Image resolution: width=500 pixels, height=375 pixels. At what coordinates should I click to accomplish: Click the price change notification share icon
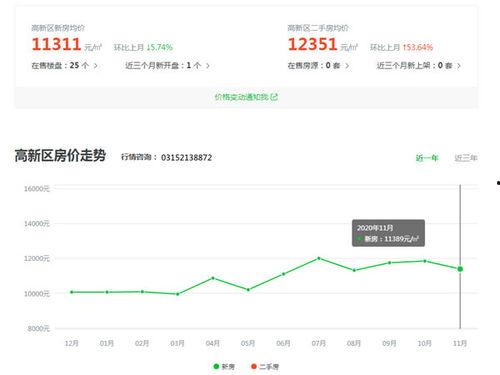tap(274, 97)
